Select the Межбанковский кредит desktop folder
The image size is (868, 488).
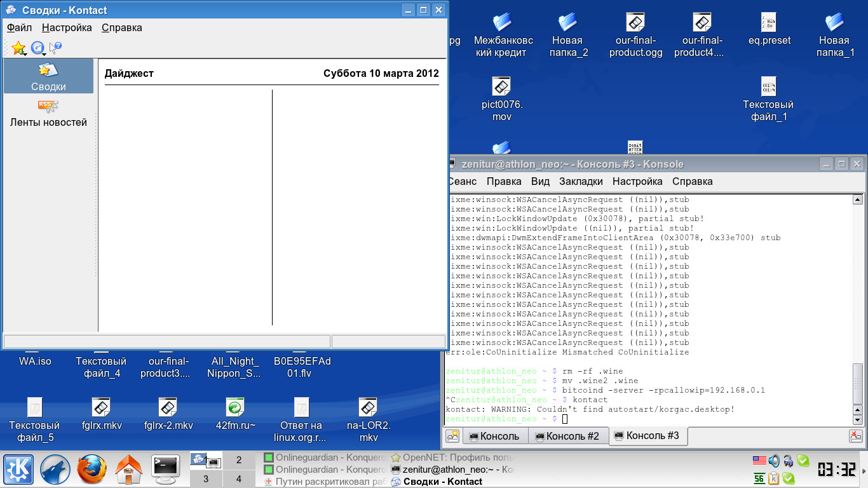[x=501, y=35]
